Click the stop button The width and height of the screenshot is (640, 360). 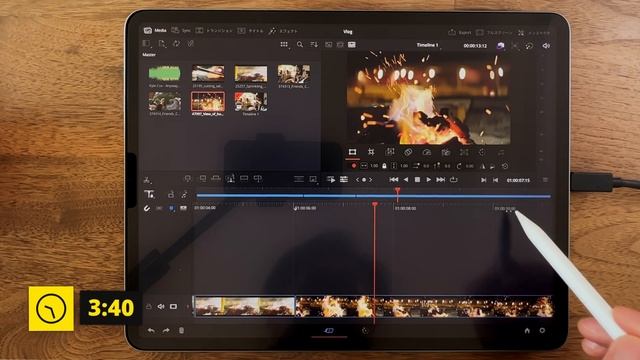point(417,180)
